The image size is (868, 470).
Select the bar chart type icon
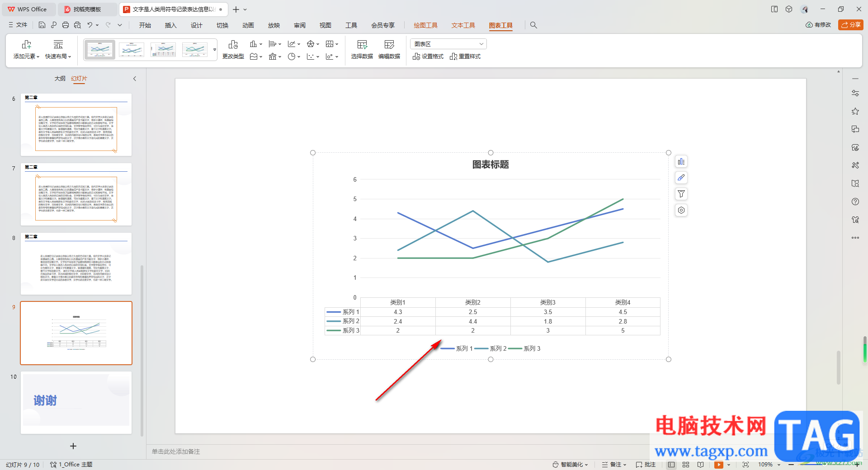tap(273, 44)
